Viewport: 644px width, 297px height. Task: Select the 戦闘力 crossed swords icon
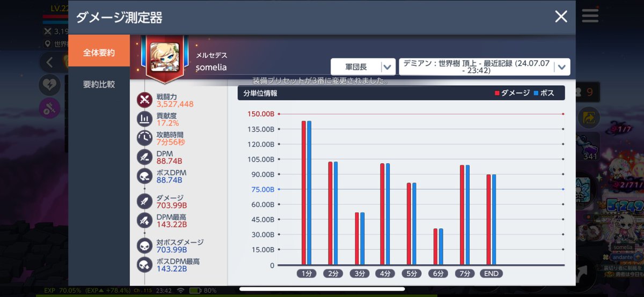coord(145,100)
